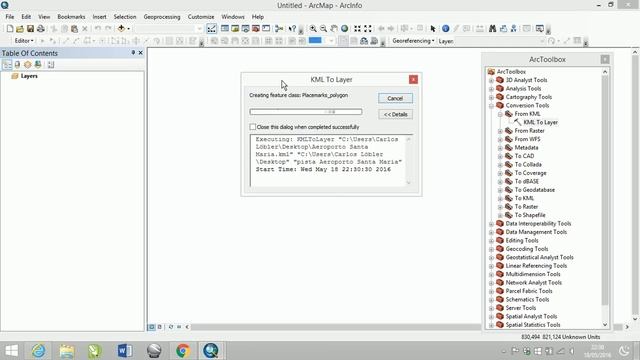Open Internet Explorer from taskbar

click(x=39, y=351)
